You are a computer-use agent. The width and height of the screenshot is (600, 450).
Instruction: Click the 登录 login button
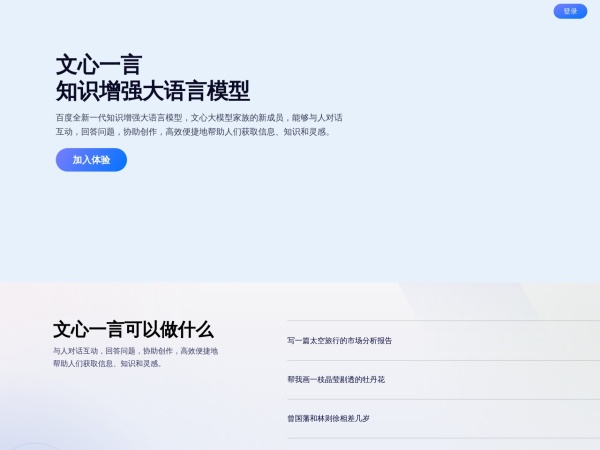(570, 11)
